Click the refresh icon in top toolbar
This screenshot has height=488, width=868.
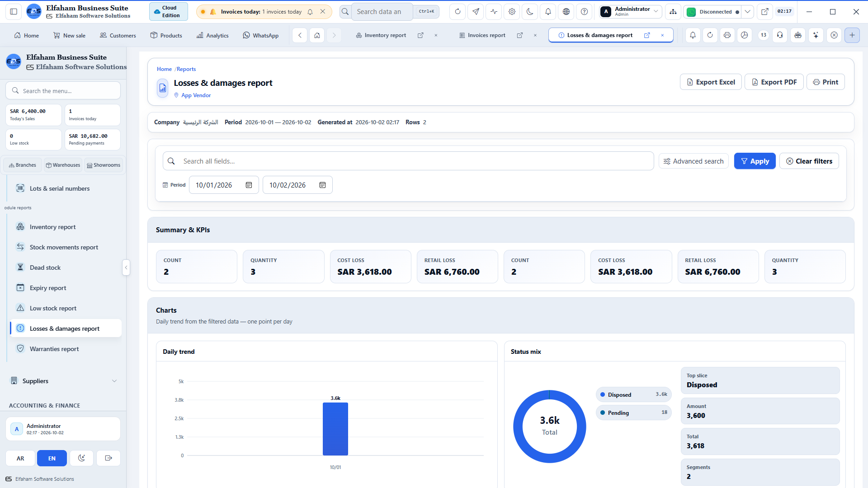coord(458,12)
